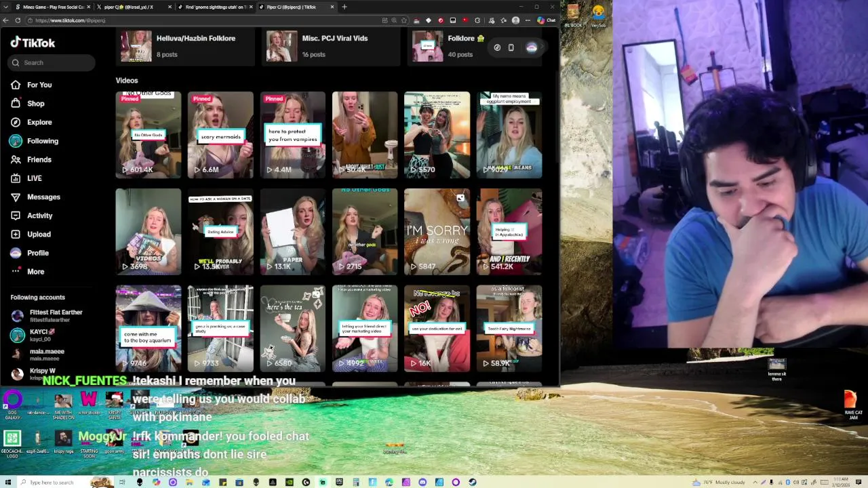The image size is (868, 488).
Task: Open the KAYCI followed account
Action: click(x=34, y=335)
